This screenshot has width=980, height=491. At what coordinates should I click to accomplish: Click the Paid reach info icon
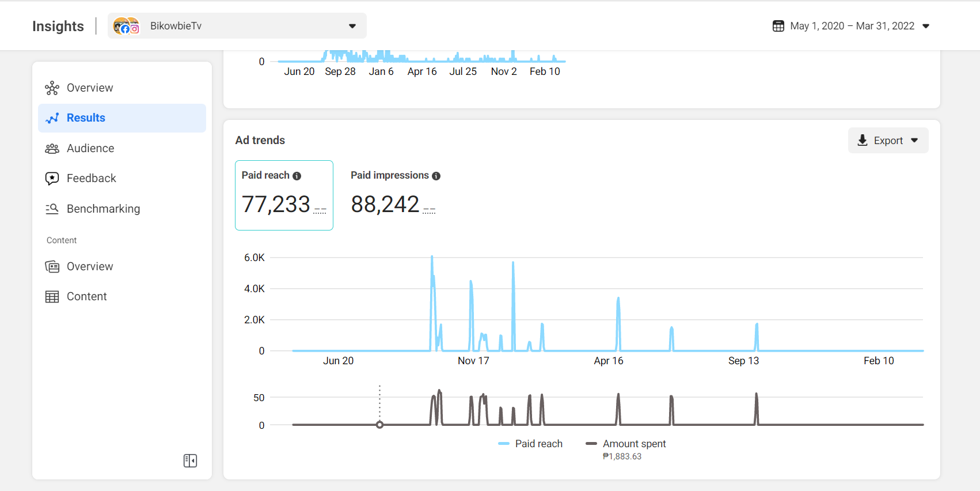[x=297, y=176]
